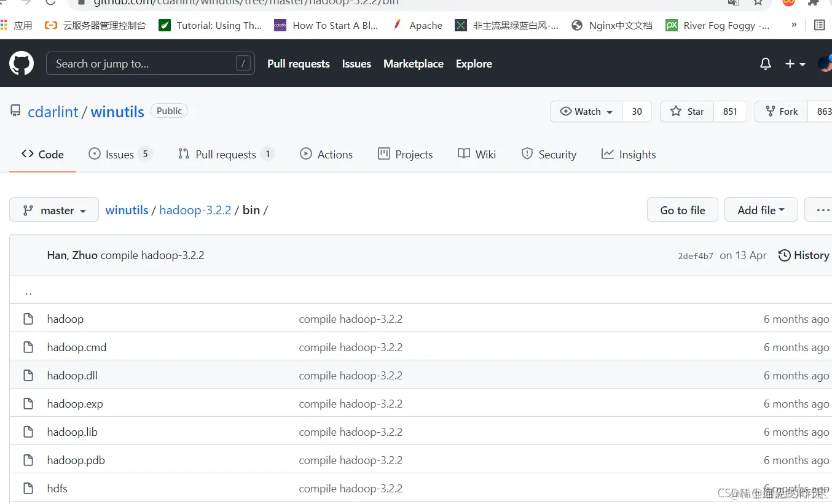Click the Watch button

click(586, 111)
